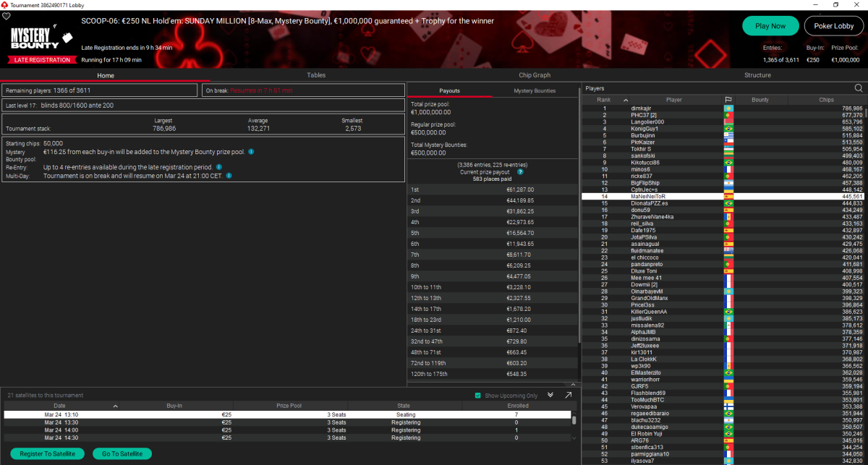The image size is (868, 465).
Task: Open the player search magnifier
Action: coord(859,88)
